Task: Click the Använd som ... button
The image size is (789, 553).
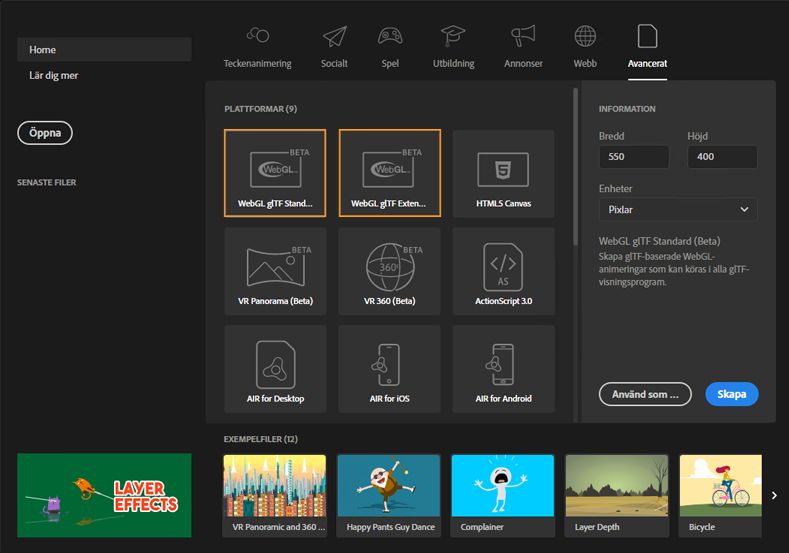Action: coord(645,394)
